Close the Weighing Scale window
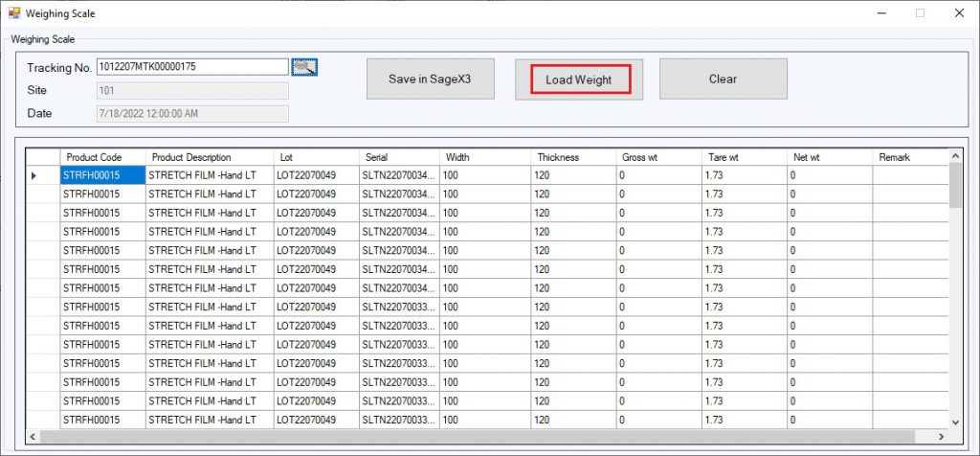Viewport: 980px width, 456px height. coord(959,13)
